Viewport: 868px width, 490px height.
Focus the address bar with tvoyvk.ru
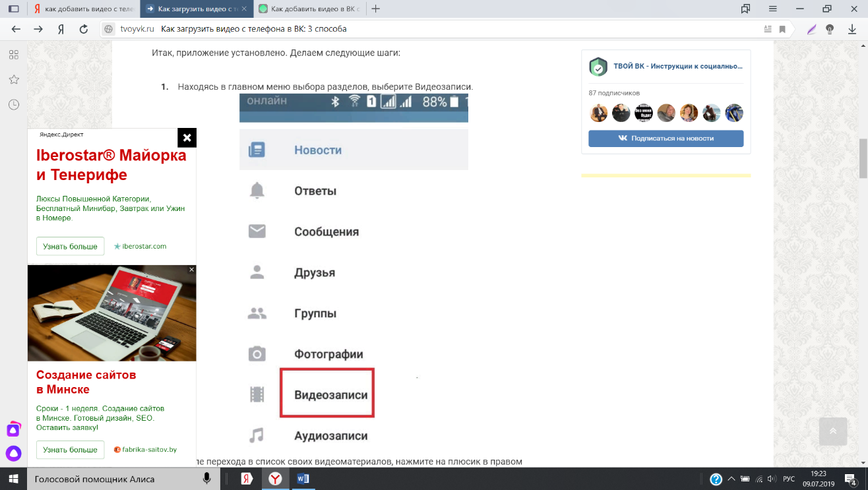pos(435,29)
